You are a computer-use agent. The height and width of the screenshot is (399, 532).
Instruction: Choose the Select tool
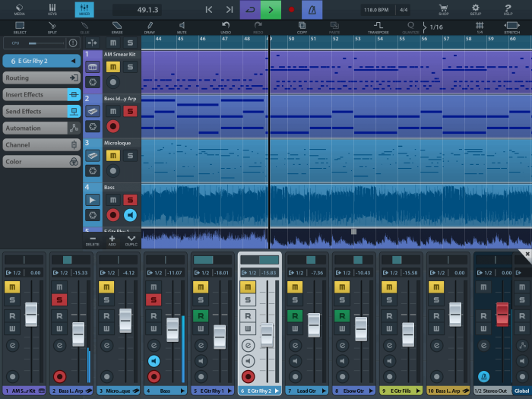(x=20, y=27)
